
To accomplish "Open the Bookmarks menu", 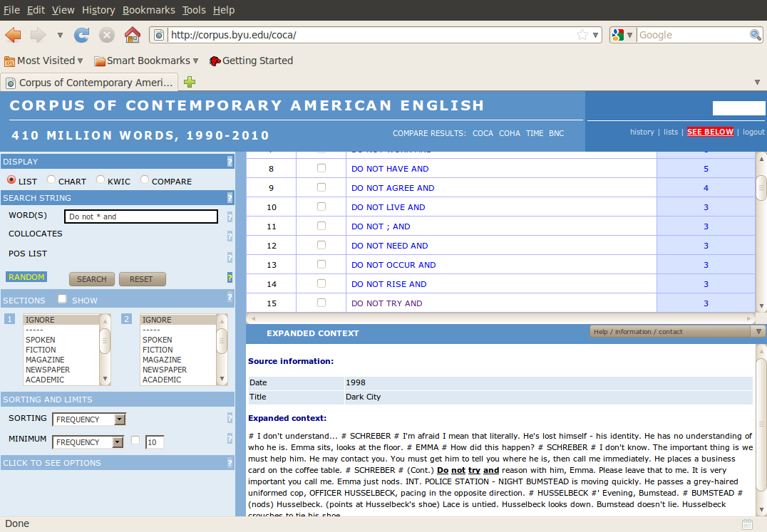I will 148,10.
